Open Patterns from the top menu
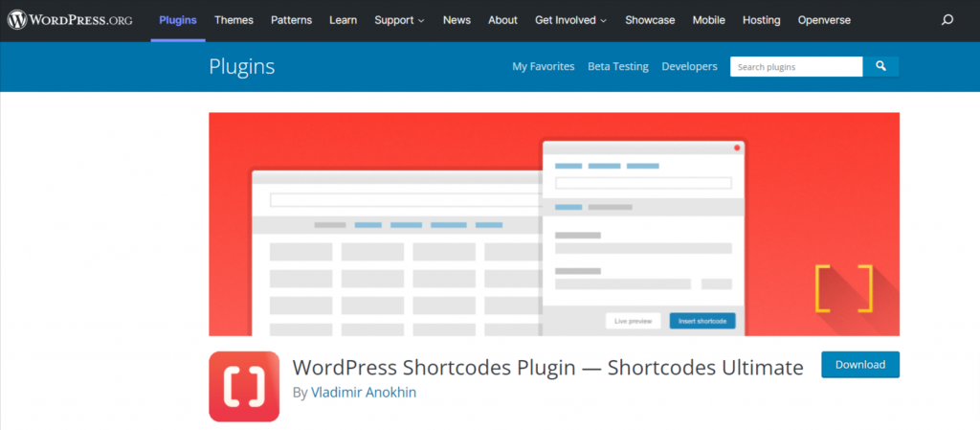This screenshot has height=430, width=980. (291, 20)
